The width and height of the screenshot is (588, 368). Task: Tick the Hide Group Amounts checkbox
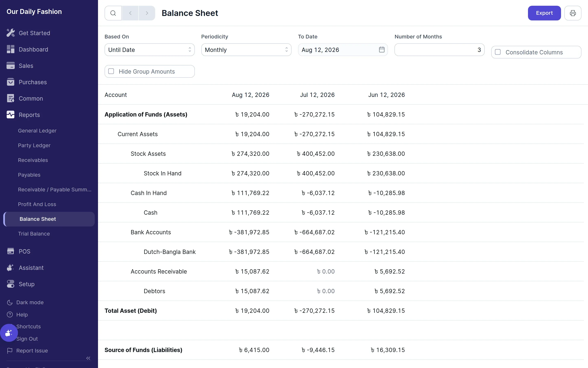click(111, 71)
